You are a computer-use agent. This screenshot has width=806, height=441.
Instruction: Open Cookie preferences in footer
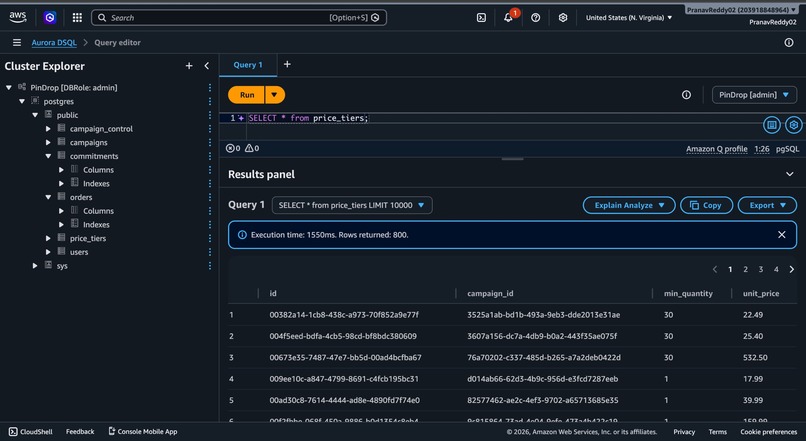pyautogui.click(x=768, y=432)
